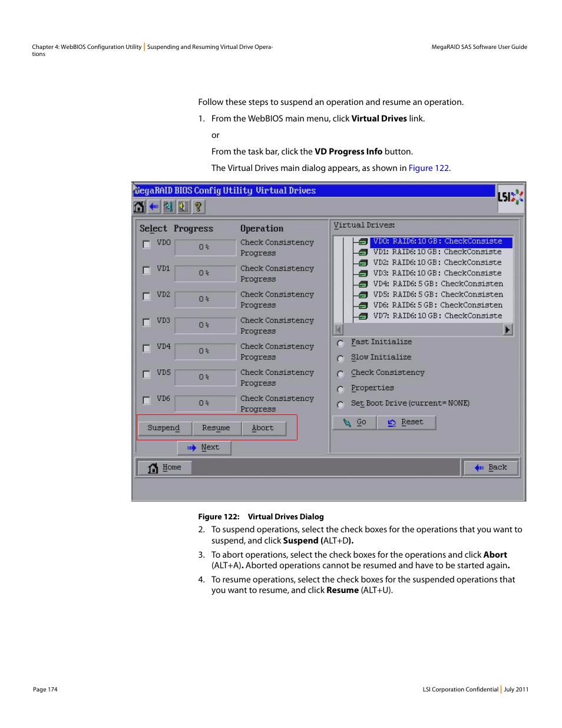Image resolution: width=562 pixels, height=728 pixels.
Task: Click the drive icon beside VD1
Action: (363, 252)
